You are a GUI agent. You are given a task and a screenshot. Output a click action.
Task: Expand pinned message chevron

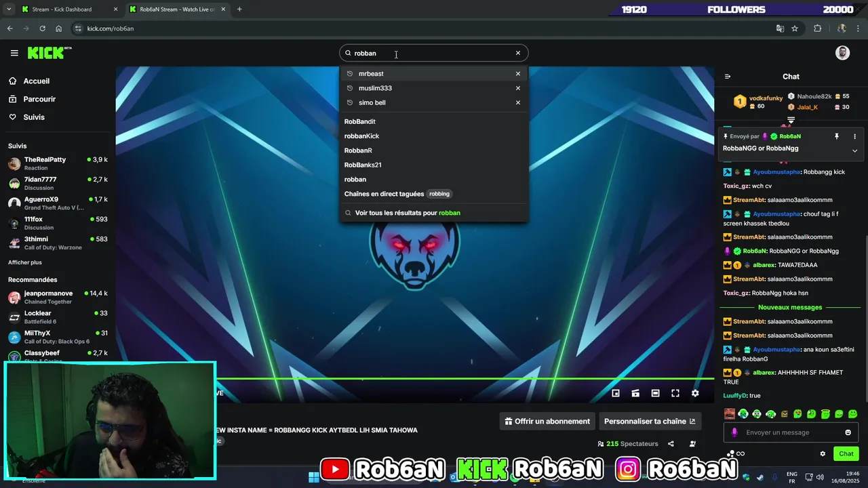pos(854,150)
